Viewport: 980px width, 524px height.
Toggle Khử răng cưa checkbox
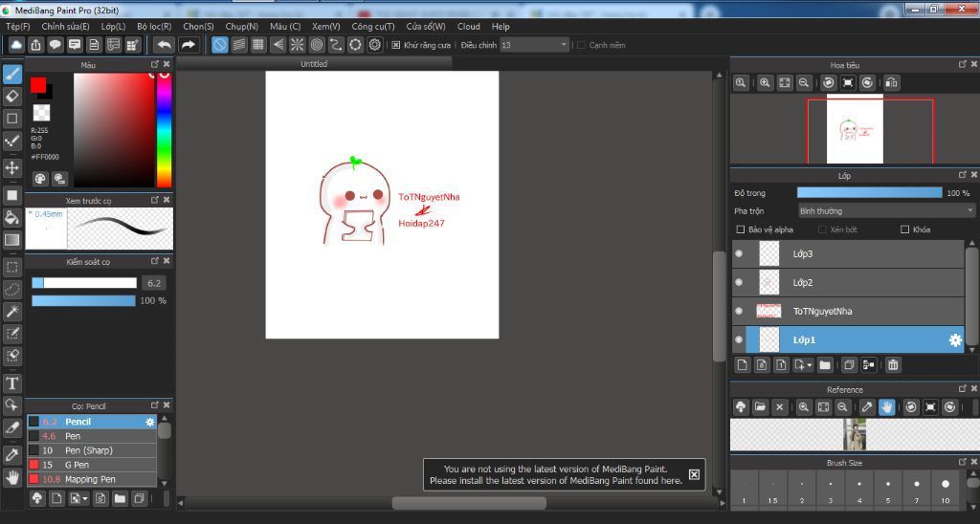click(395, 45)
